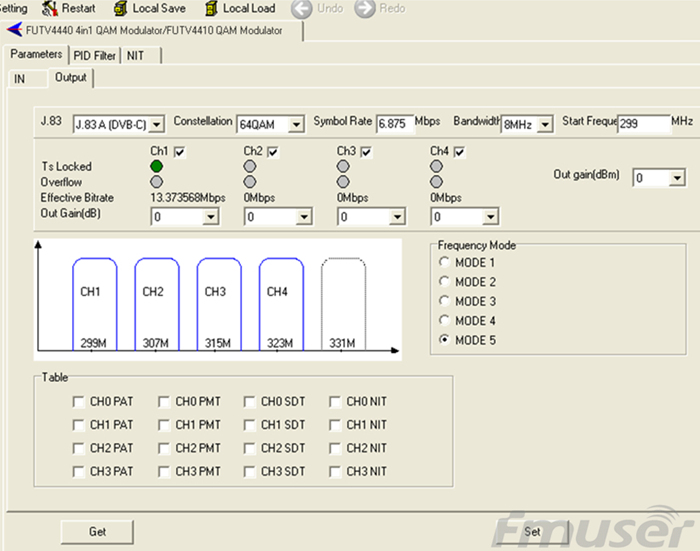Uncheck the Ch3 enable checkbox

(x=366, y=152)
